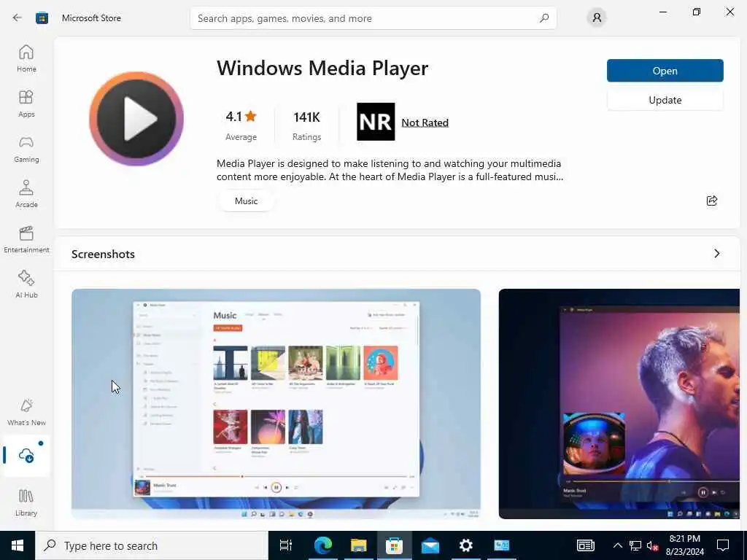Viewport: 747px width, 560px height.
Task: Click the Update button
Action: (665, 100)
